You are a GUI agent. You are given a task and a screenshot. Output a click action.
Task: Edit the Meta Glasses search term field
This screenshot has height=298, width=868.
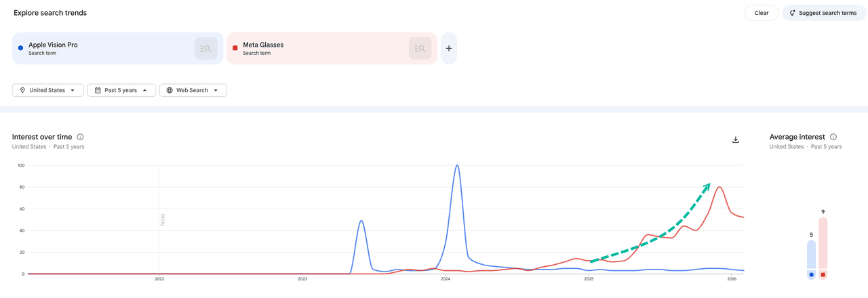coord(312,48)
